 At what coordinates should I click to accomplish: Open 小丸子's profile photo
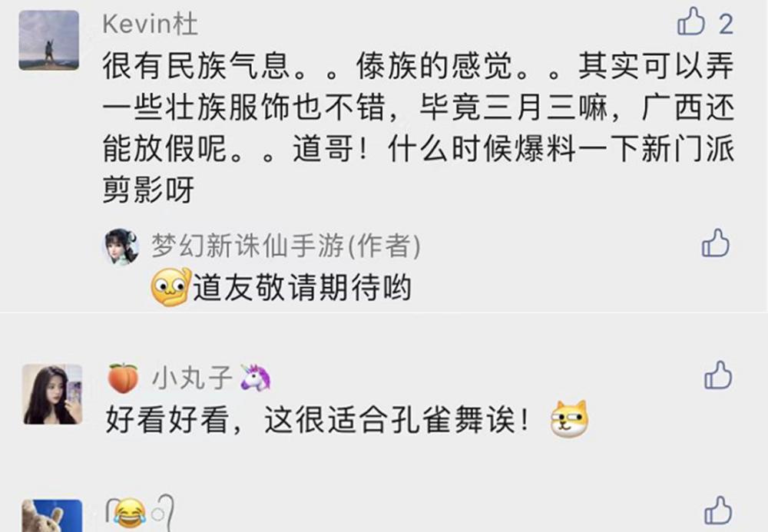click(52, 394)
